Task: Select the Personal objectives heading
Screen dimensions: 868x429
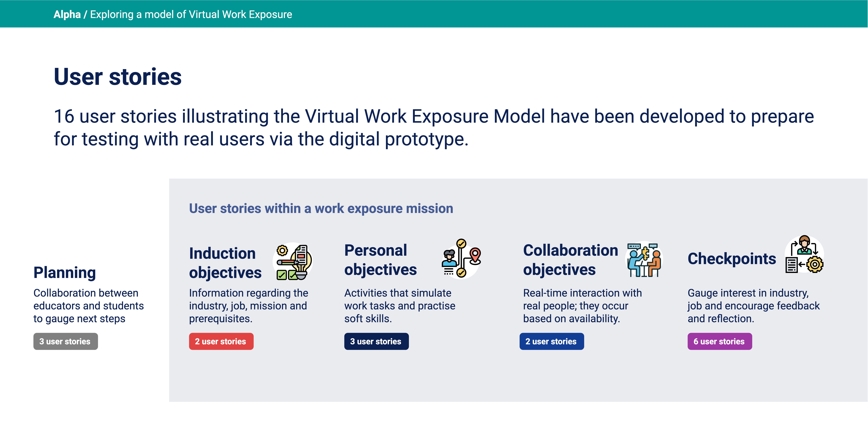Action: (380, 260)
